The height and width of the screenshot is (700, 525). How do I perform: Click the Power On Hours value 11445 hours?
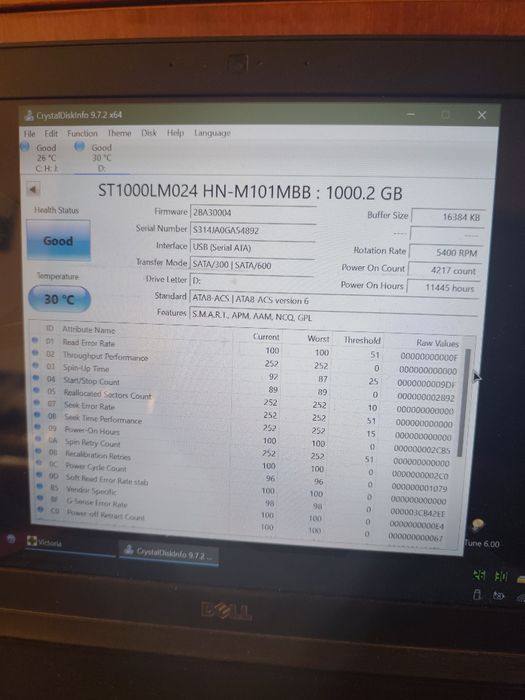pos(443,288)
